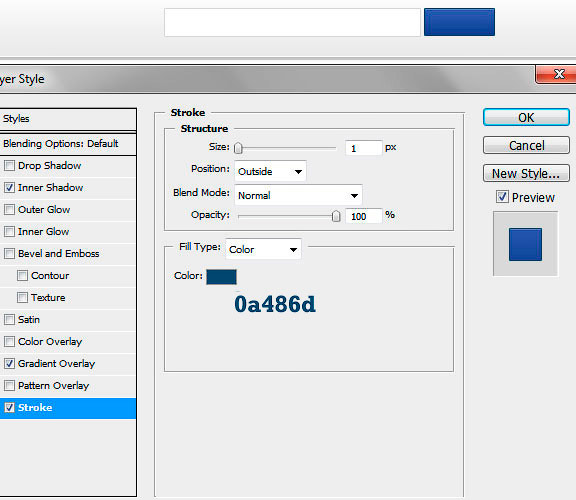
Task: Select the Stroke style label
Action: [x=35, y=407]
